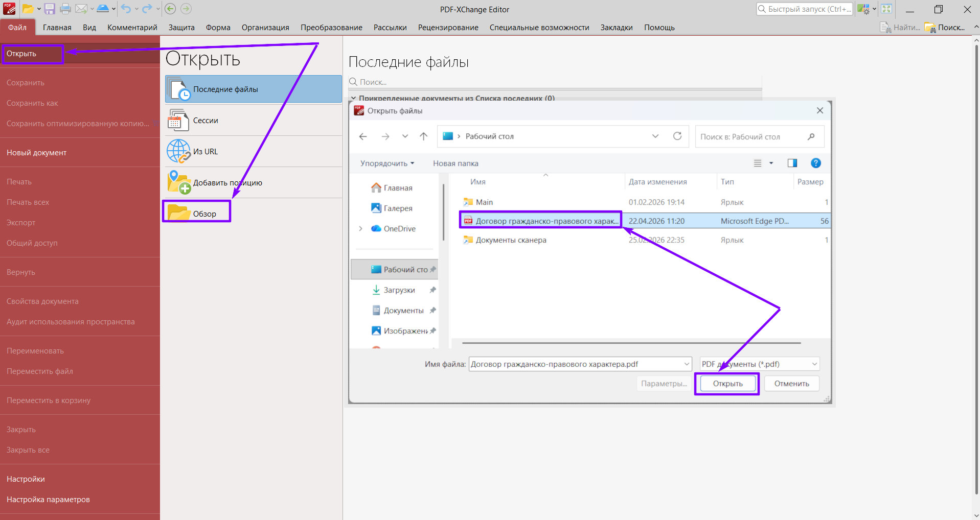Screen dimensions: 980x520
Task: Open the PDF документы file type dropdown
Action: click(760, 364)
